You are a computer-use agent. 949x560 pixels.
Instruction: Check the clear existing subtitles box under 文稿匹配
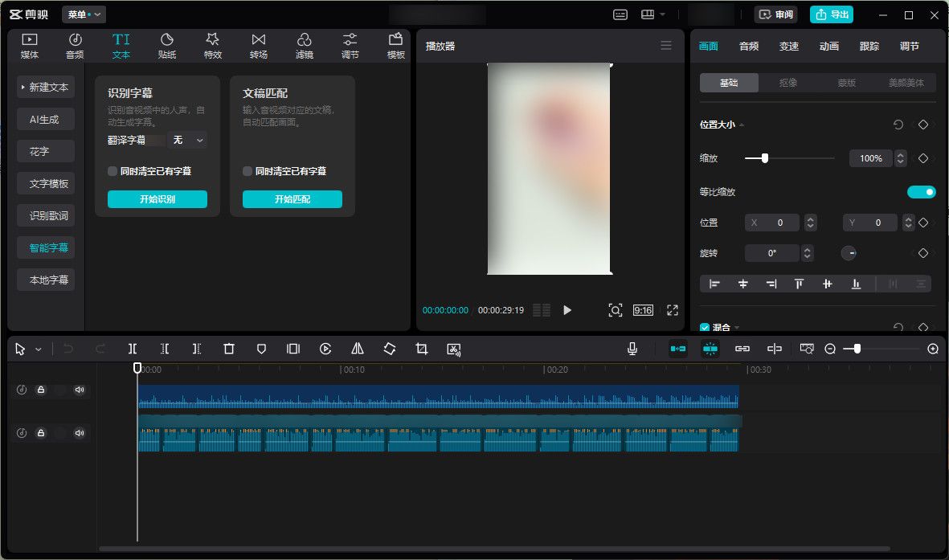tap(248, 171)
